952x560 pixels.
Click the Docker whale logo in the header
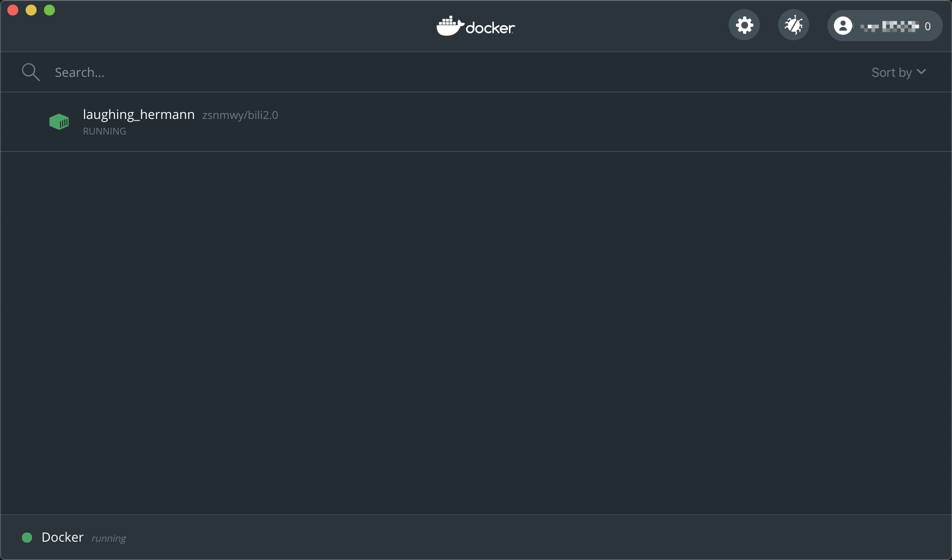[x=476, y=26]
